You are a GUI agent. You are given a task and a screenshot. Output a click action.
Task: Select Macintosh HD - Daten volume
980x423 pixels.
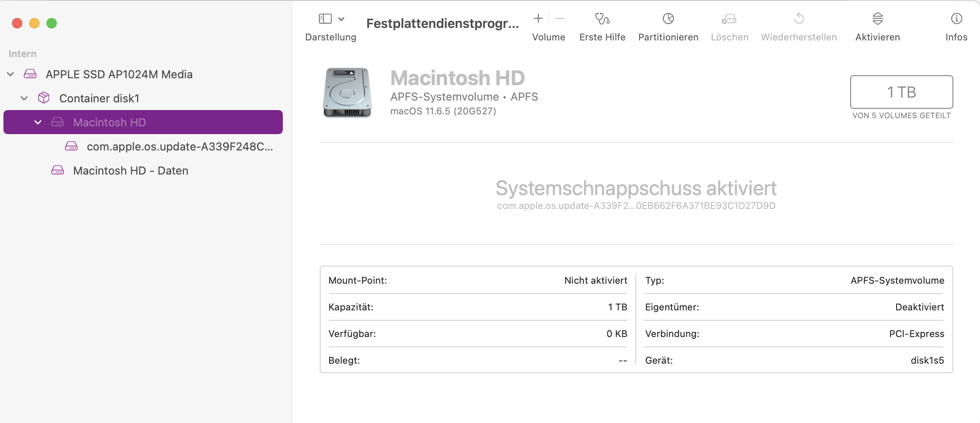(x=131, y=171)
